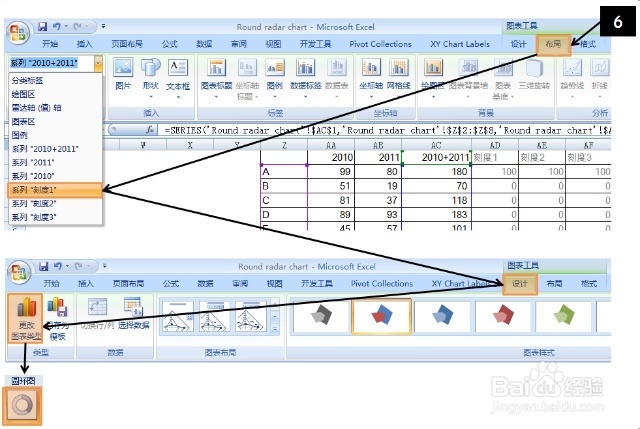Open Quick Access Toolbar customize arrow, lower window
Image resolution: width=640 pixels, height=429 pixels.
point(105,266)
